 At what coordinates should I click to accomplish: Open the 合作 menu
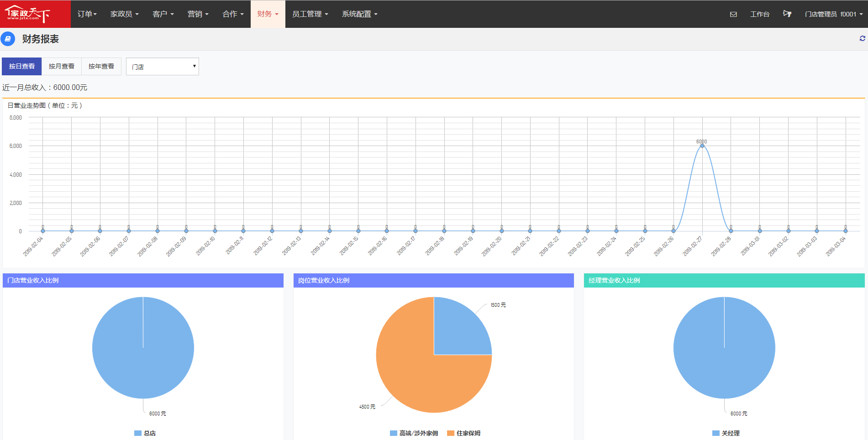[x=233, y=14]
